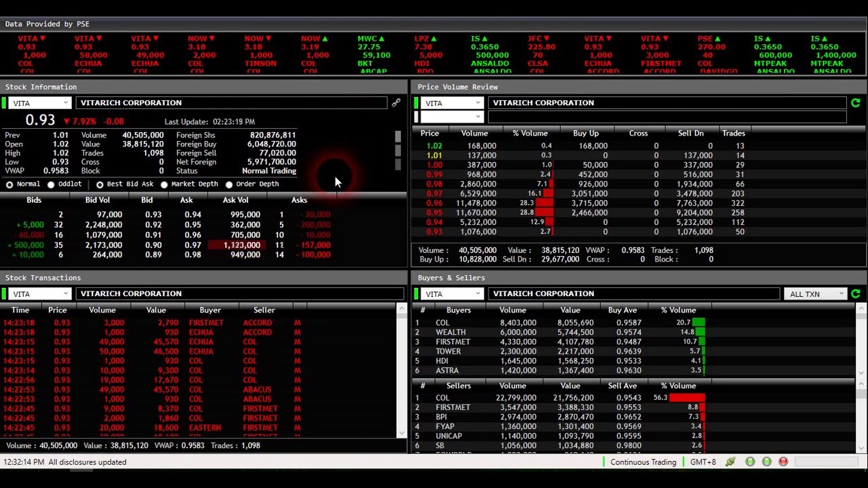Sort by Buy Up column header

point(586,134)
